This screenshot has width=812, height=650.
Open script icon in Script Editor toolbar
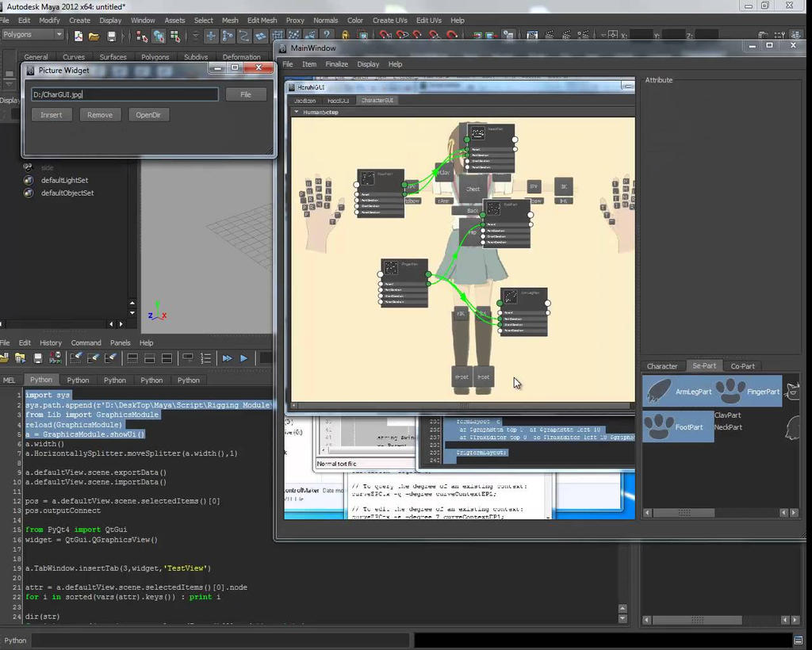tap(4, 358)
